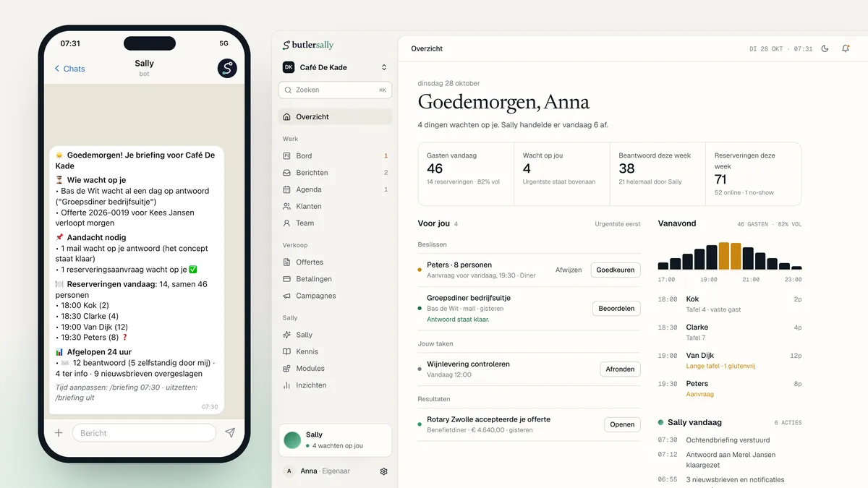Click the 19:00 Van Dijk reservation row
This screenshot has height=488, width=868.
coord(730,360)
